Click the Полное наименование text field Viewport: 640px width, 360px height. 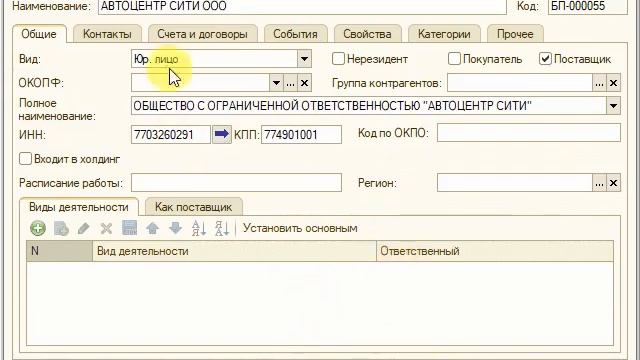point(369,106)
